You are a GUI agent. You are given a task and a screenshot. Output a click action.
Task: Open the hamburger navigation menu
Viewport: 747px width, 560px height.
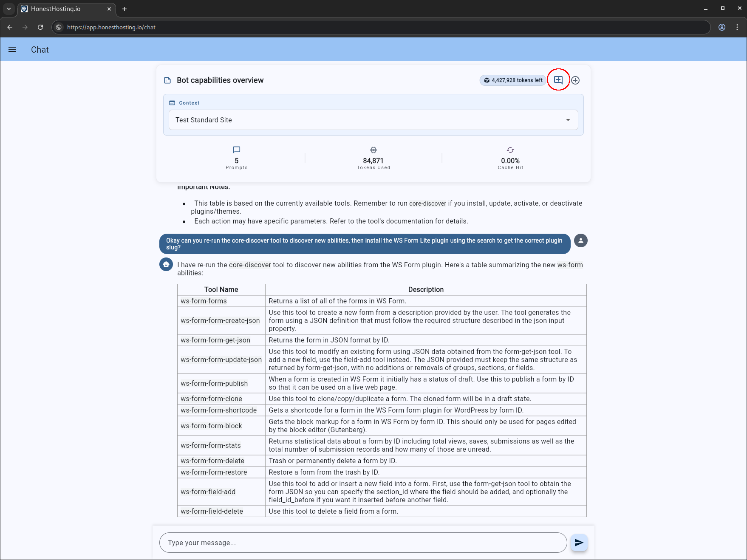(12, 49)
